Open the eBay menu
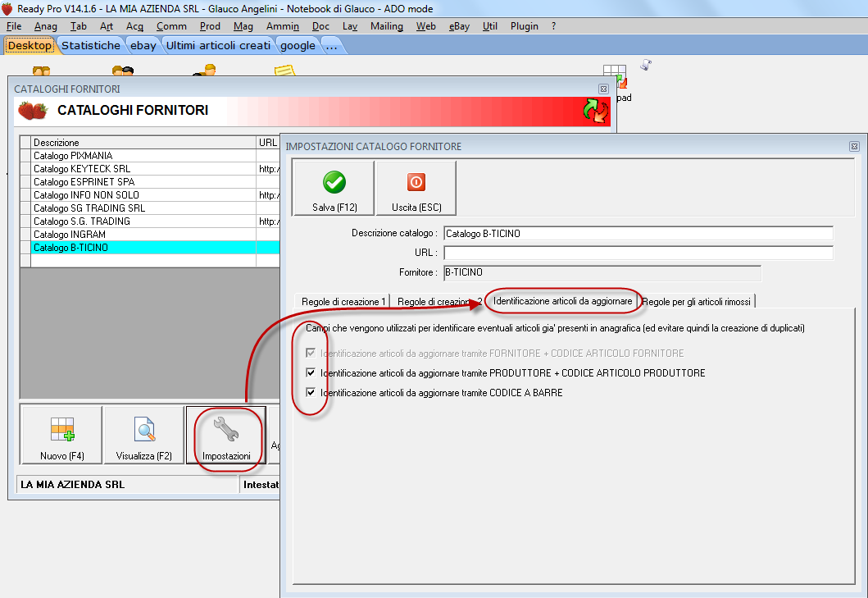Screen dimensions: 868x598 459,26
